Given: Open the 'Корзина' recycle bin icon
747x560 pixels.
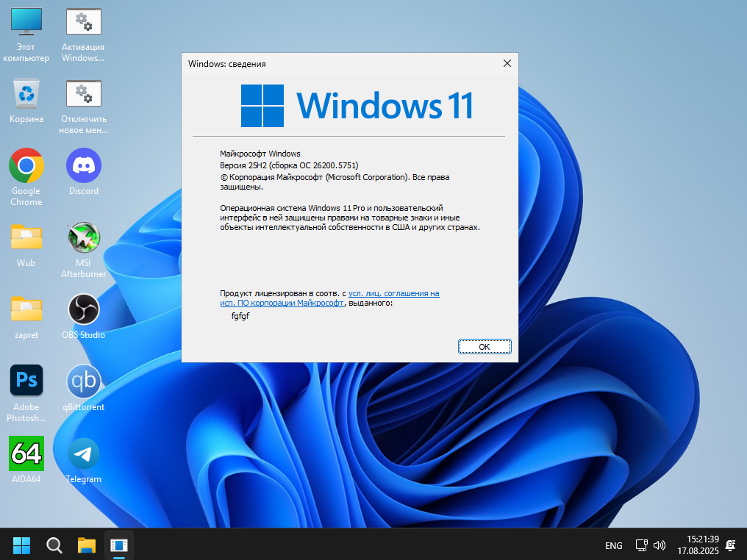Looking at the screenshot, I should coord(26,101).
